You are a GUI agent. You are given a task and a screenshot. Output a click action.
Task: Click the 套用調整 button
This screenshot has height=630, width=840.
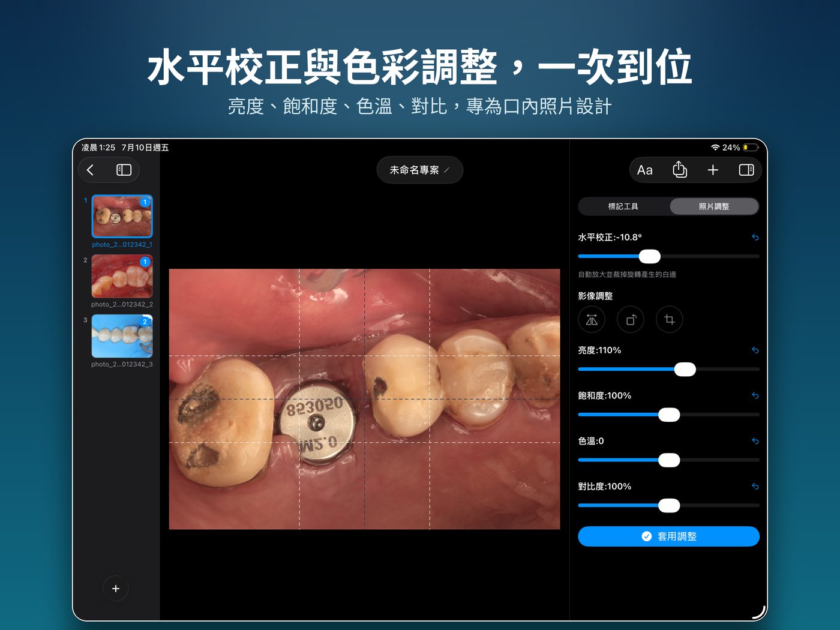pyautogui.click(x=669, y=536)
